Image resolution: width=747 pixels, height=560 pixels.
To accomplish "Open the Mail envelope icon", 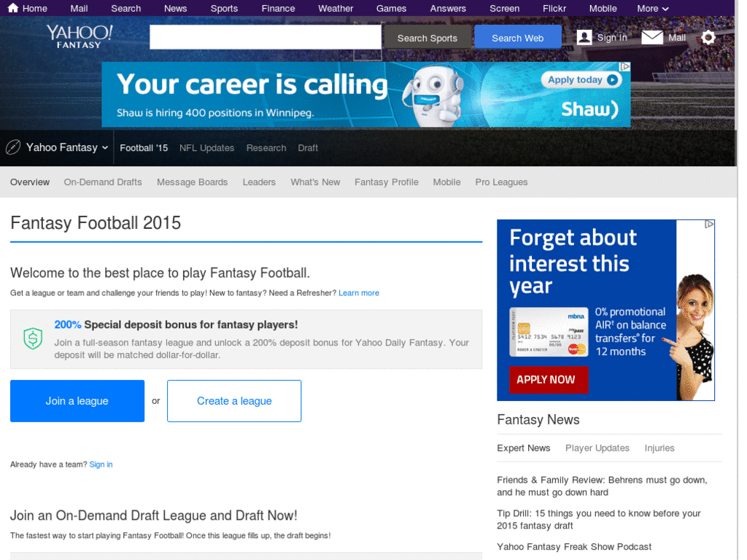I will tap(651, 37).
